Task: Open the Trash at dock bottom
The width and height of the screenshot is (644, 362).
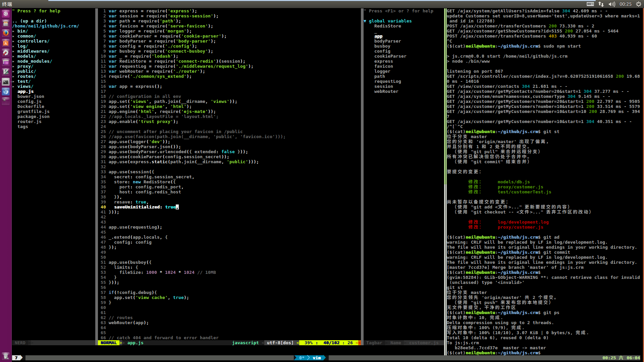Action: pos(6,356)
